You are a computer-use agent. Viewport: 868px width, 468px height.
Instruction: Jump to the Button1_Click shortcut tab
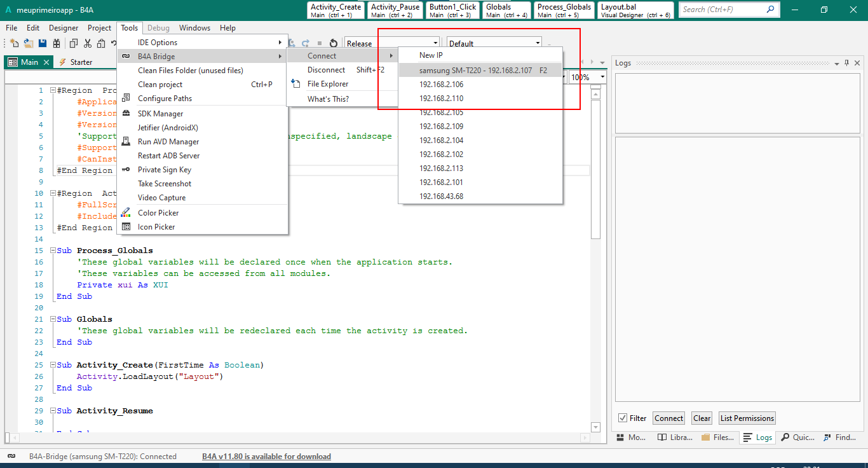(x=452, y=10)
